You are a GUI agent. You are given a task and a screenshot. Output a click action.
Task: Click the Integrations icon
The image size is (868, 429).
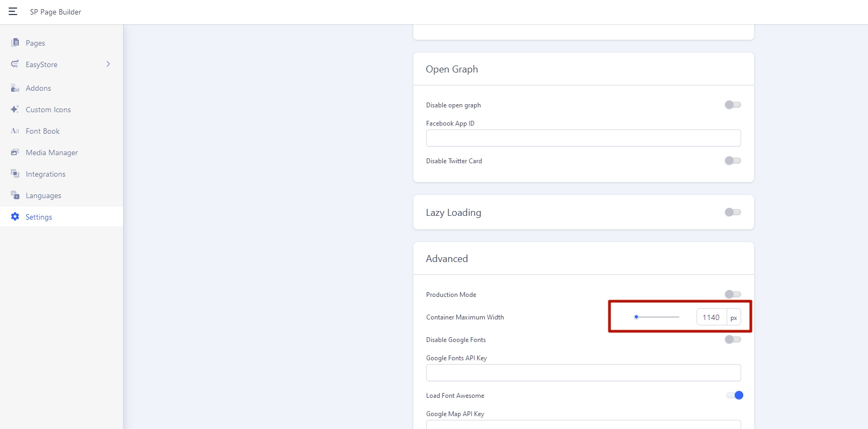(15, 174)
